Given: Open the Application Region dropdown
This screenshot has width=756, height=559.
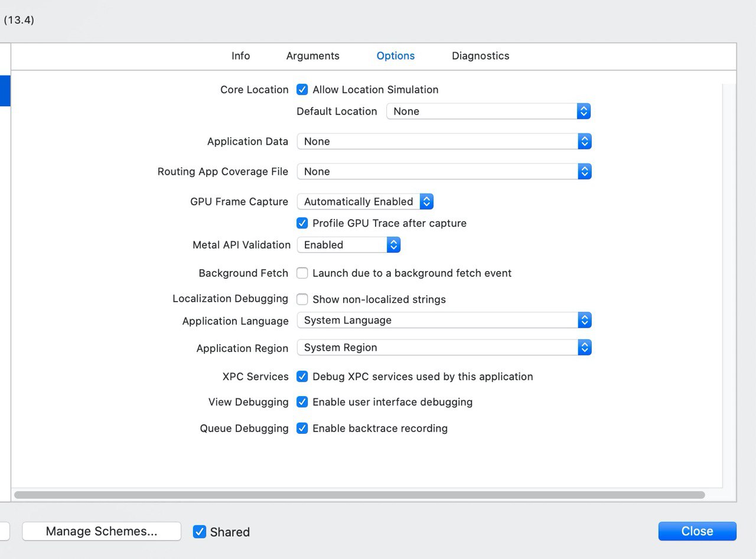Looking at the screenshot, I should pyautogui.click(x=444, y=347).
